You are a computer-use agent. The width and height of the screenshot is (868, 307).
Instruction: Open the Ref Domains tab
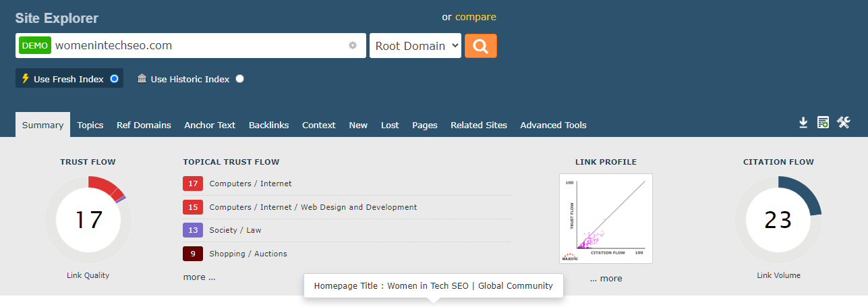click(x=144, y=125)
